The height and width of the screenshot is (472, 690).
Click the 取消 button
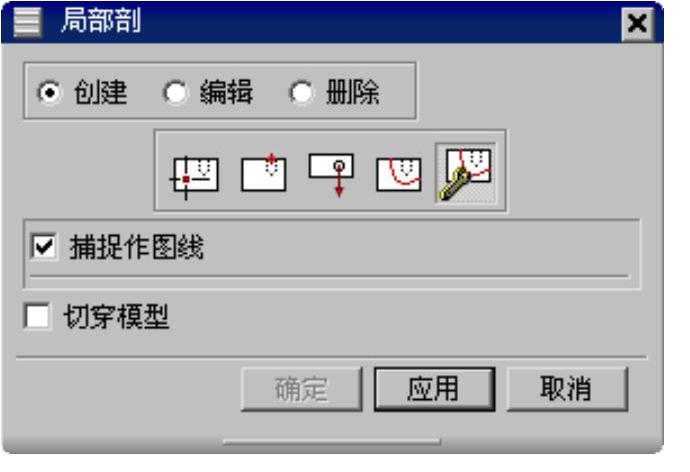(x=567, y=389)
